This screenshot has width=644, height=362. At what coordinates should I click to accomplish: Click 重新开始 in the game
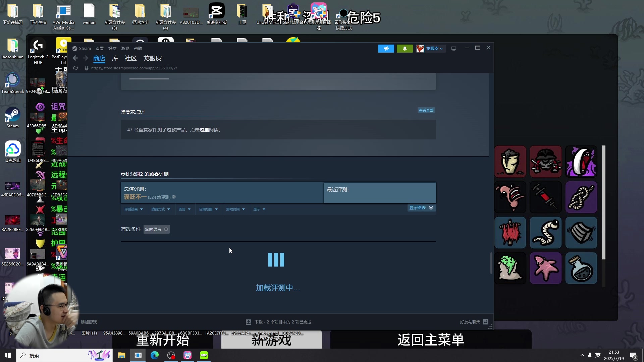pos(163,340)
